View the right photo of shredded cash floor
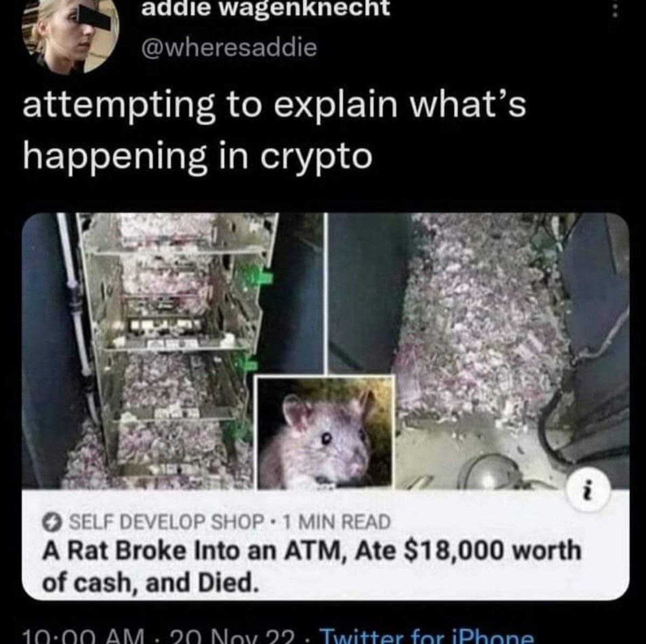The image size is (646, 644). coord(479,351)
